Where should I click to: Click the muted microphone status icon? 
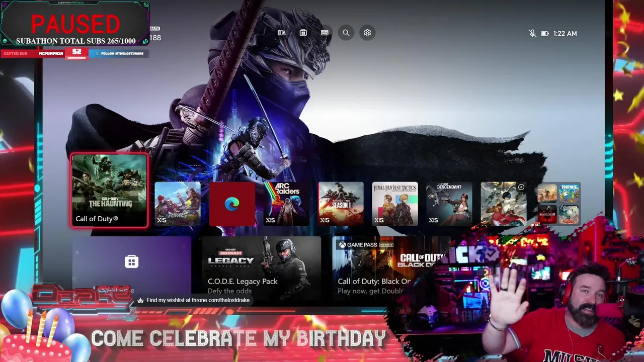coord(532,33)
